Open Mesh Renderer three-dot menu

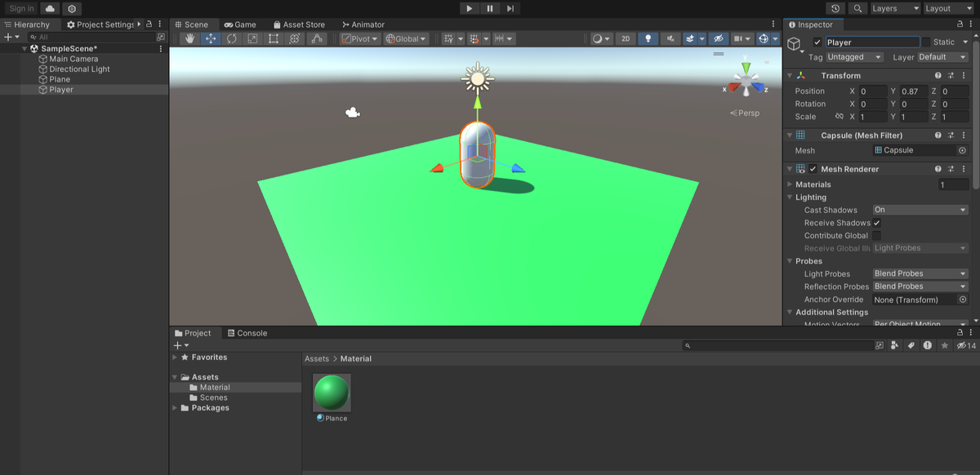(964, 169)
